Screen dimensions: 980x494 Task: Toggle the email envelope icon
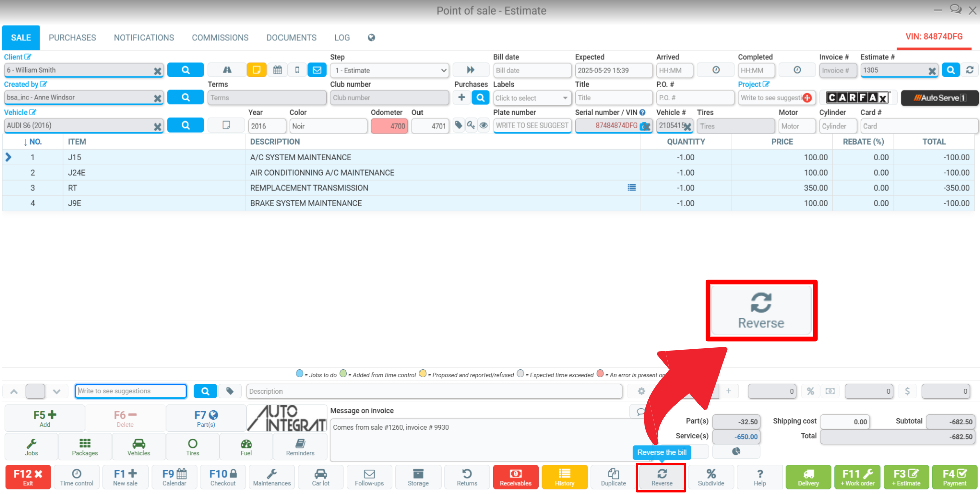[x=317, y=70]
